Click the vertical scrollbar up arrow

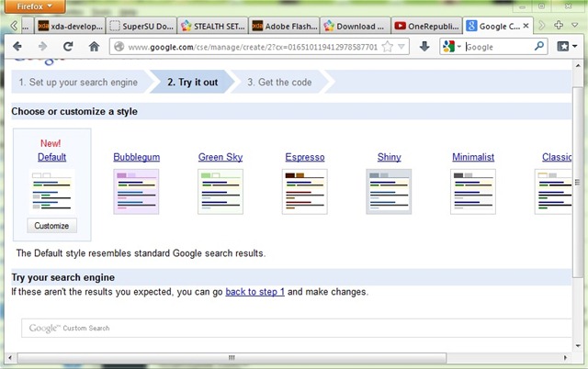tap(578, 65)
